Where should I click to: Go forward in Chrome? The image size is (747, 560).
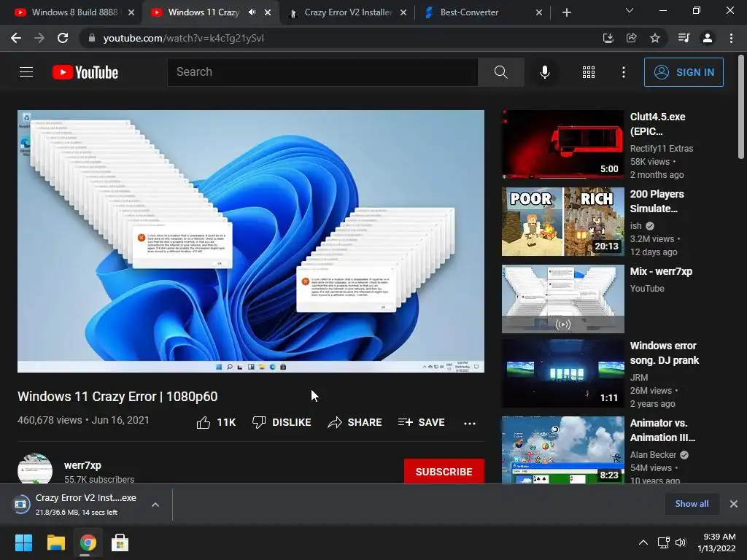(39, 38)
